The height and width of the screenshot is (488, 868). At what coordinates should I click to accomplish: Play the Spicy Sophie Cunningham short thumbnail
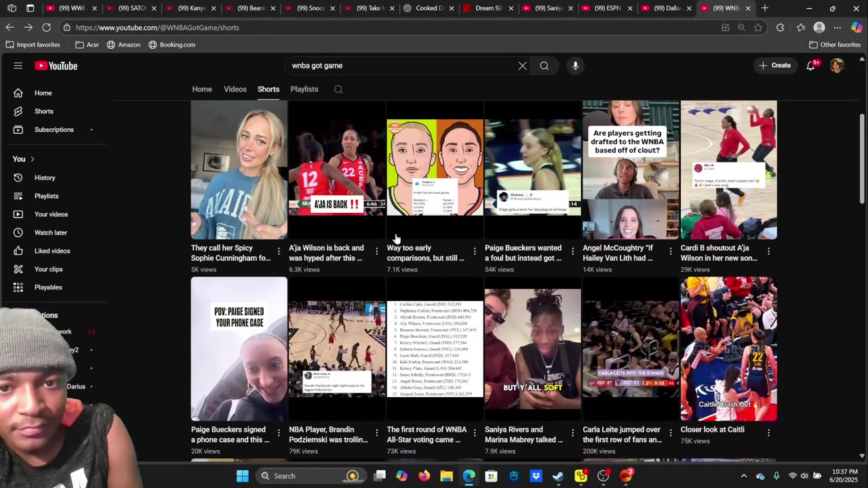click(239, 170)
